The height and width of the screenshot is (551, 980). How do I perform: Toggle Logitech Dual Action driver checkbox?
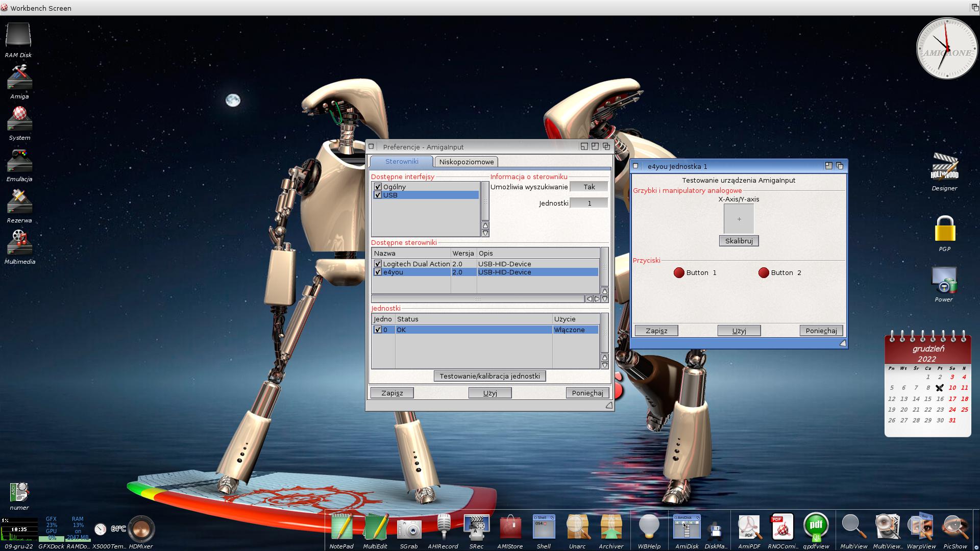(378, 264)
